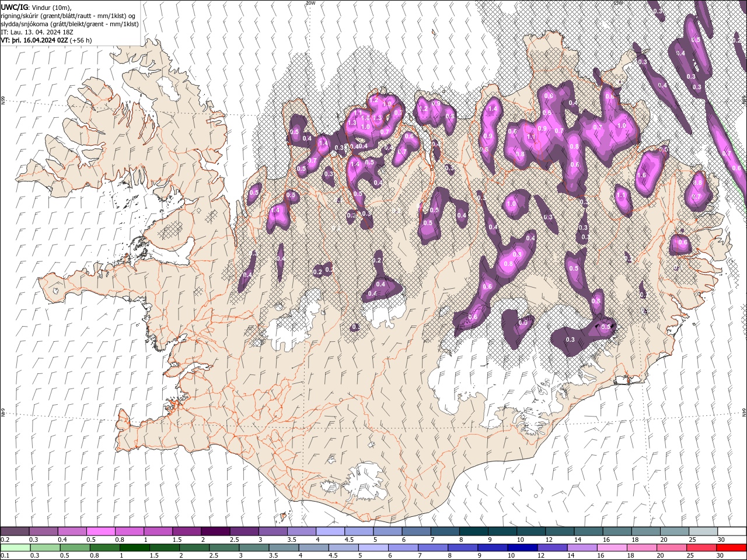747x560 pixels.
Task: Click the bold 'UWC/IG' title text
Action: click(15, 7)
